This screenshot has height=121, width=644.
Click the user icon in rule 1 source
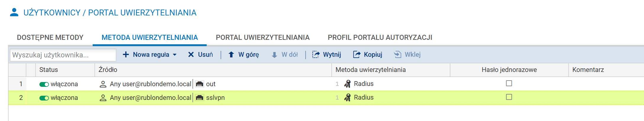[x=103, y=84]
